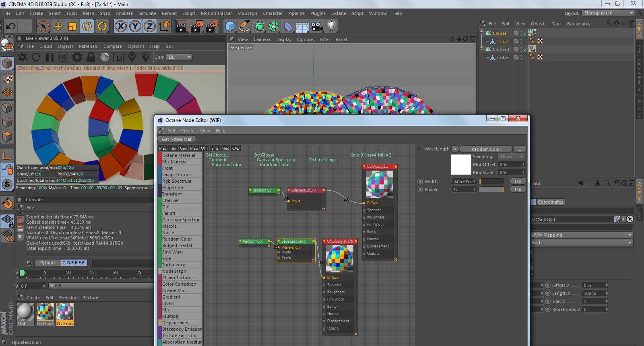The image size is (644, 346).
Task: Open Cameras menu in viewport
Action: click(x=262, y=39)
